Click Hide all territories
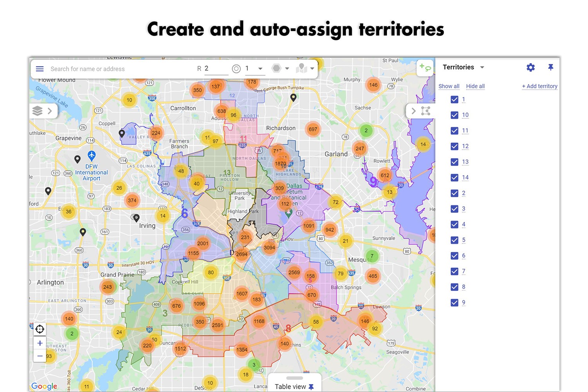This screenshot has width=588, height=392. 475,86
